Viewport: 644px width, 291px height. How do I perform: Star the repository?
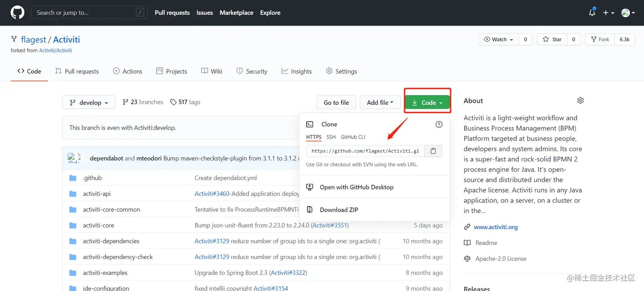552,39
